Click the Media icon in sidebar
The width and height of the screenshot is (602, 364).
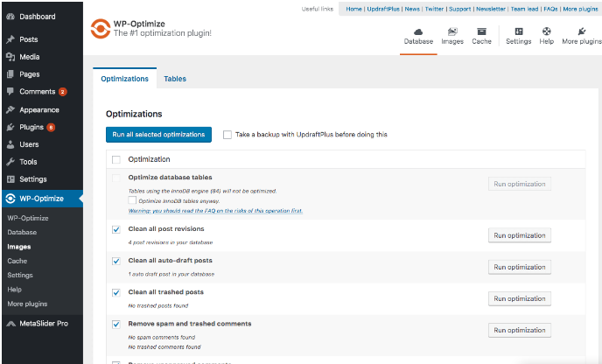pyautogui.click(x=10, y=57)
